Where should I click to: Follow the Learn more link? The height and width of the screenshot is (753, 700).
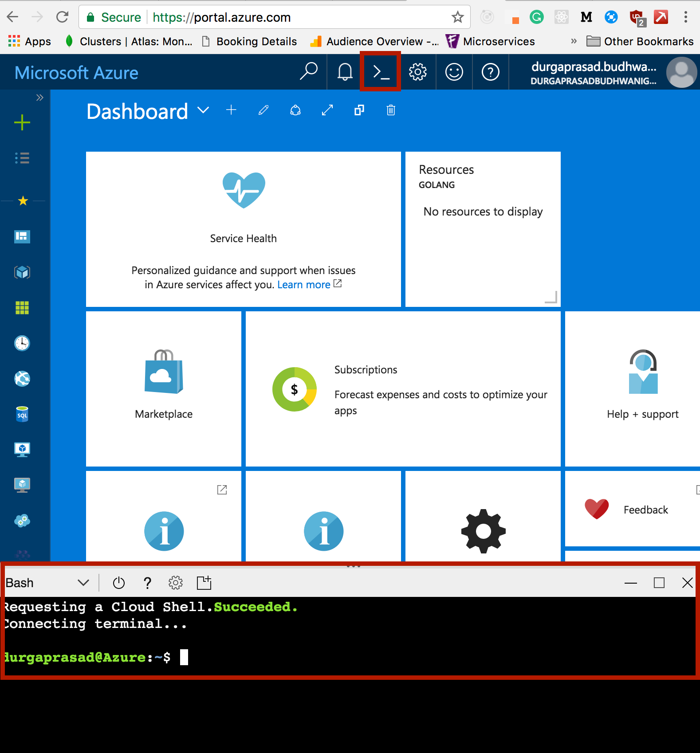pos(304,285)
